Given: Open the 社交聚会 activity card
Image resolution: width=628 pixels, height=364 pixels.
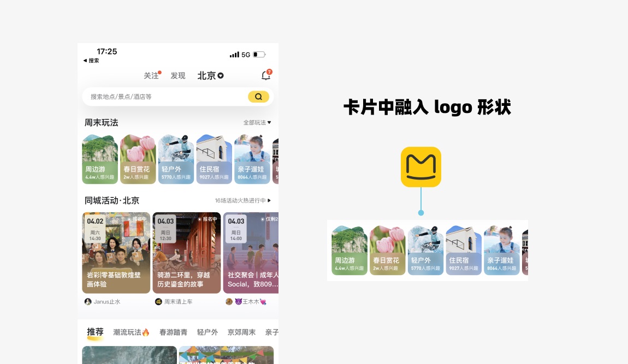Looking at the screenshot, I should click(251, 253).
